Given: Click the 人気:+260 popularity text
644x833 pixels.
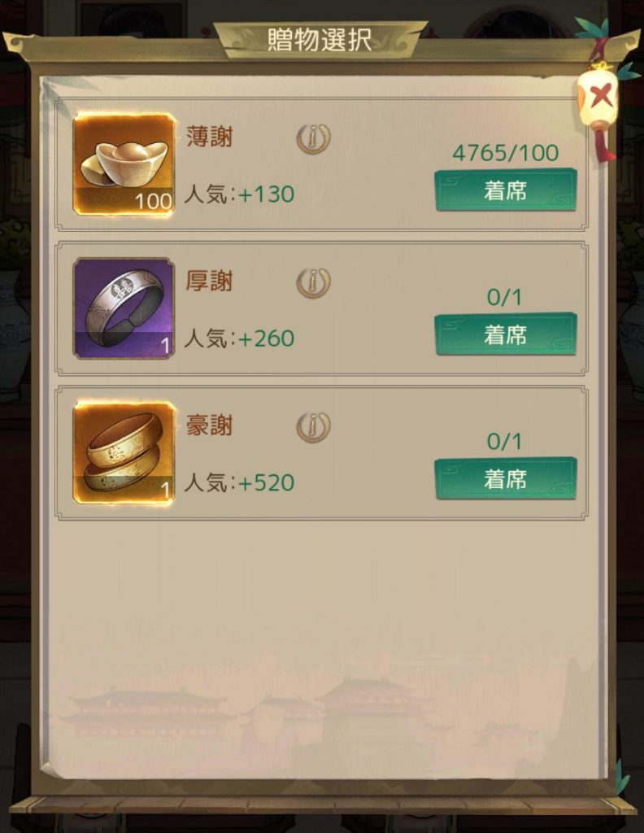Looking at the screenshot, I should (239, 338).
